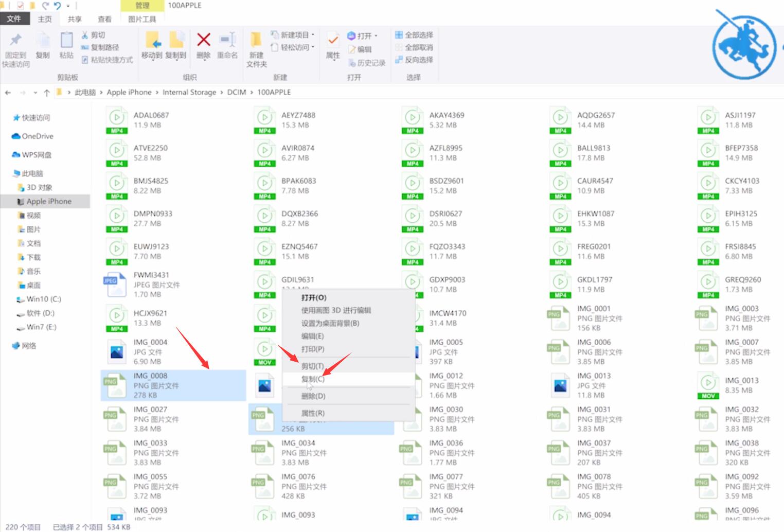Select 软件 (D:) drive in sidebar
This screenshot has height=532, width=784.
[x=35, y=313]
